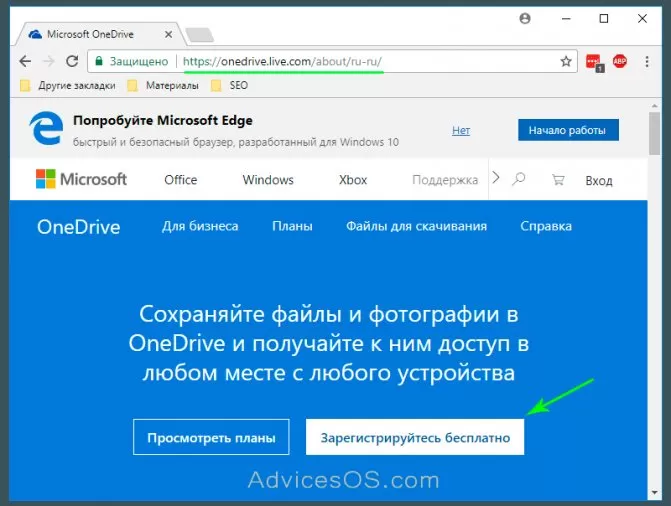Click the Защищено secure label
This screenshot has height=506, width=671.
(x=139, y=61)
